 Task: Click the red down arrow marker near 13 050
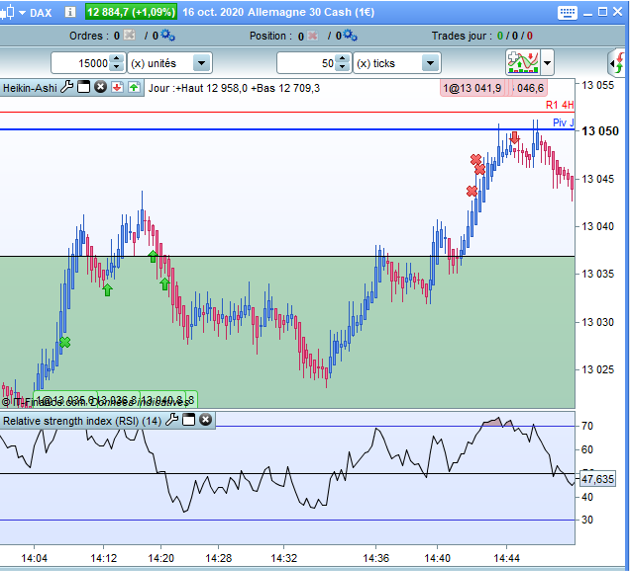(x=514, y=138)
